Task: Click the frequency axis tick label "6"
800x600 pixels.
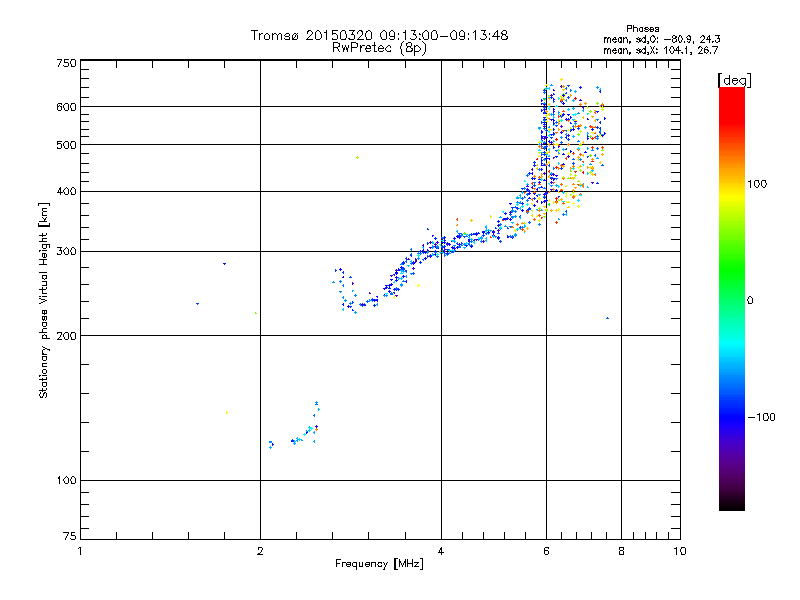Action: point(546,551)
